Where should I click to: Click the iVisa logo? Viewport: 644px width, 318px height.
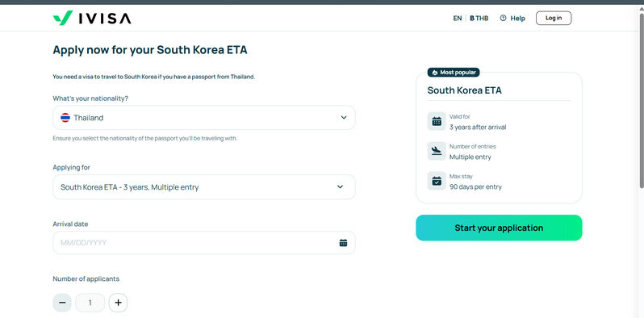coord(92,18)
